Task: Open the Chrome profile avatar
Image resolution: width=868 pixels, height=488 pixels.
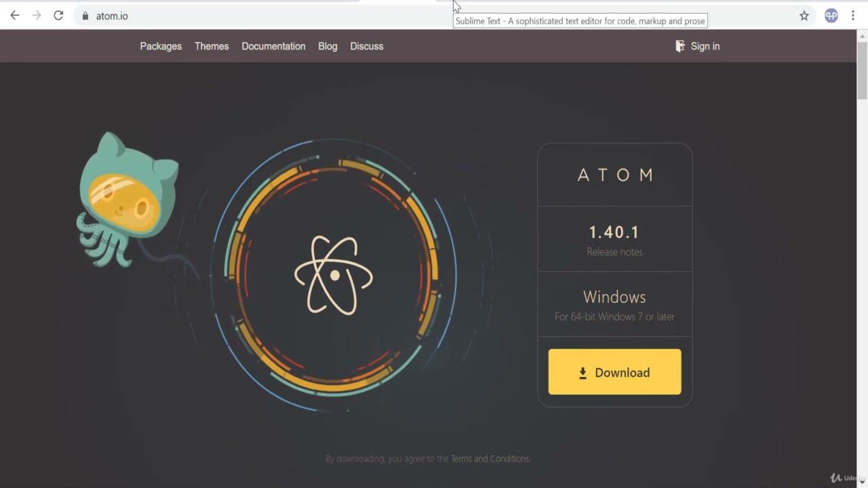Action: (x=831, y=16)
